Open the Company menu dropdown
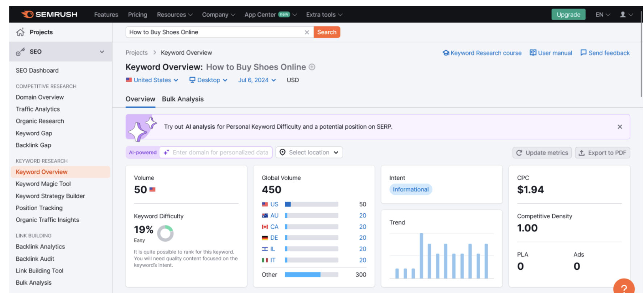 click(218, 14)
